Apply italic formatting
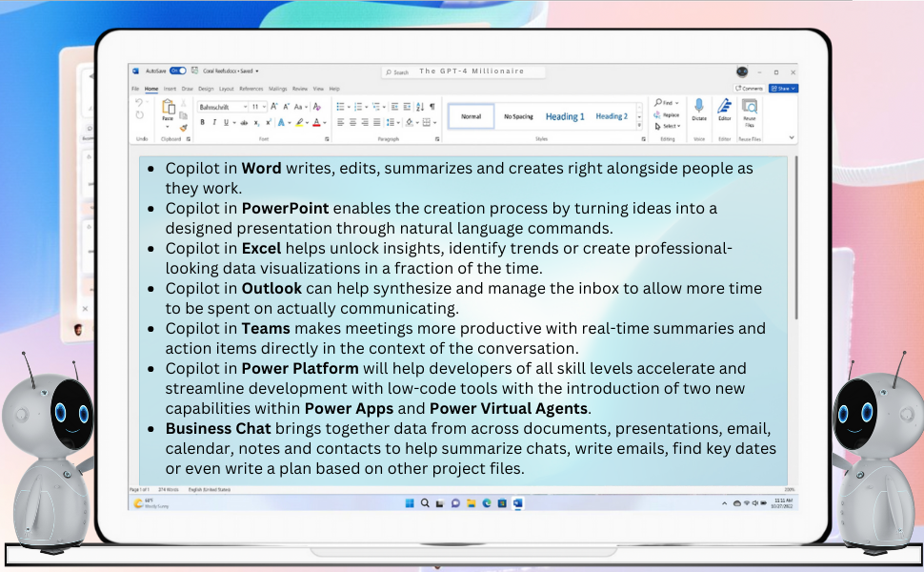Viewport: 924px width, 572px height. point(214,122)
